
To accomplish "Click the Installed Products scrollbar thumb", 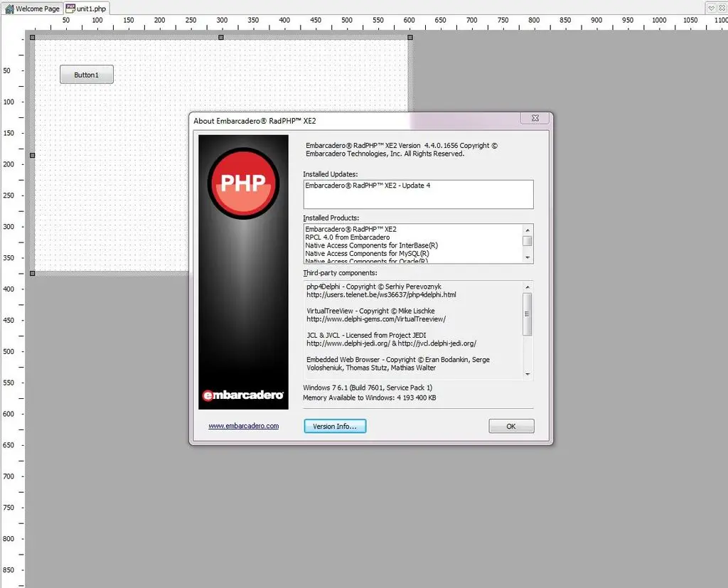I will [528, 241].
